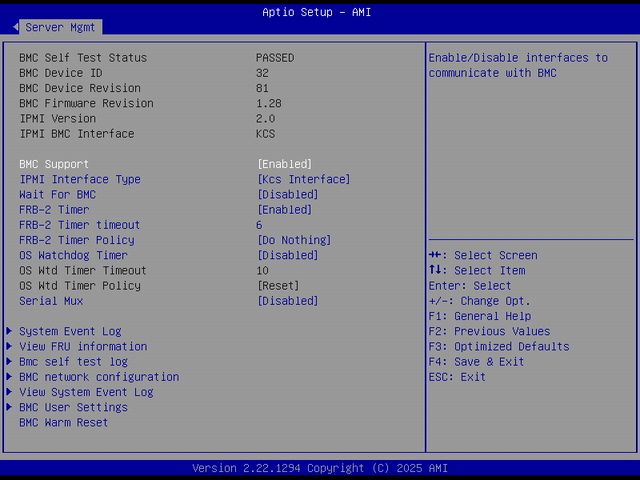
Task: Click the PASSED status value
Action: [275, 58]
